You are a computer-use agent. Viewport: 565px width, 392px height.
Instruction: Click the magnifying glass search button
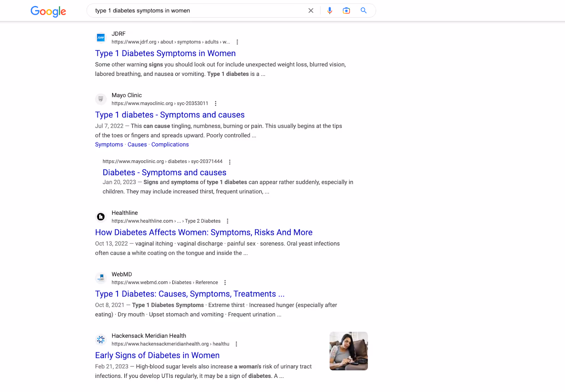point(363,11)
